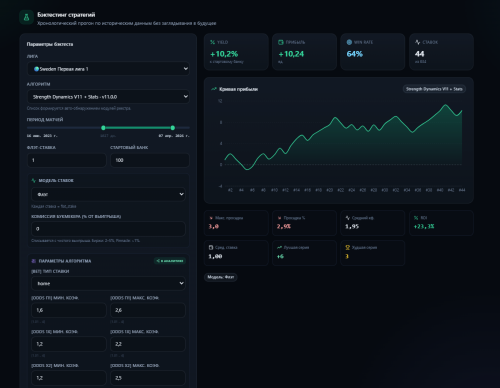500x388 pixels.
Task: Expand the Strength Dynamics V11 algorithm dropdown
Action: pyautogui.click(x=108, y=97)
